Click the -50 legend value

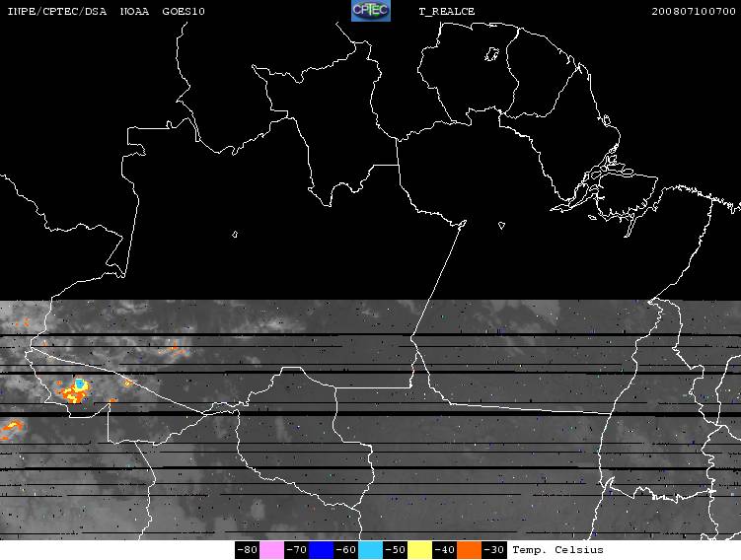click(x=395, y=550)
